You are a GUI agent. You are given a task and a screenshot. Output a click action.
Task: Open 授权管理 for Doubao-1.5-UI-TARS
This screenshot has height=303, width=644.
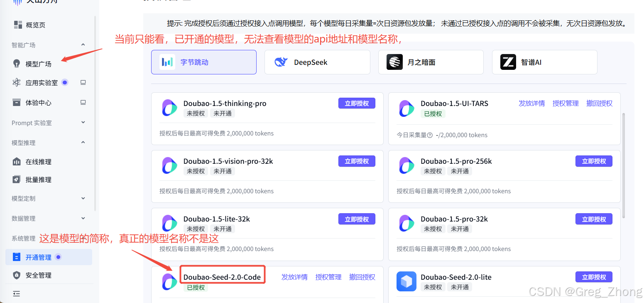click(x=566, y=103)
